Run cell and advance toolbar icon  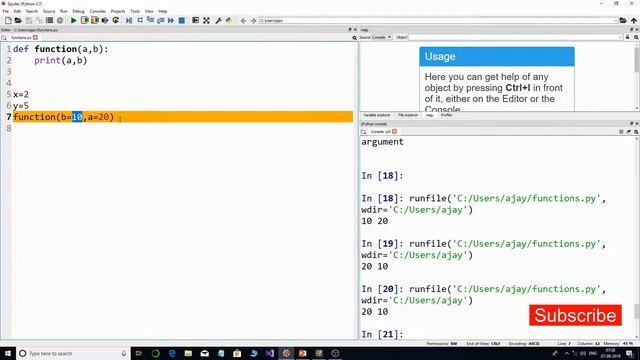tap(95, 20)
